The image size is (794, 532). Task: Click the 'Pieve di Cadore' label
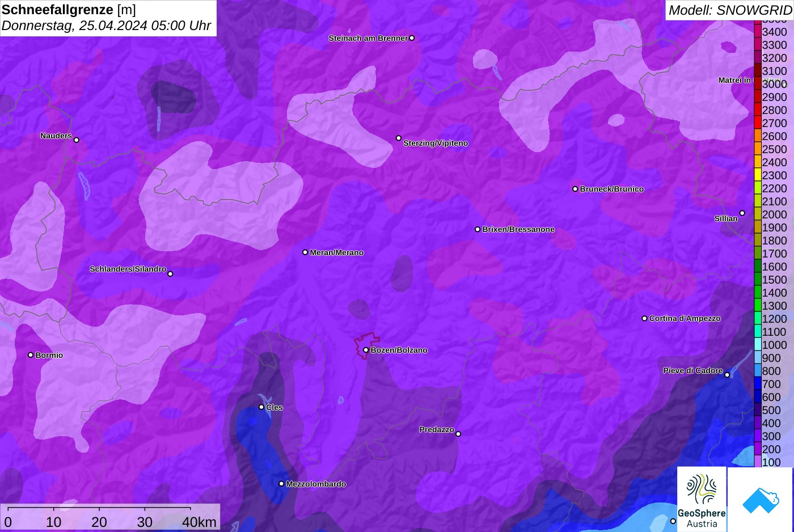point(693,370)
